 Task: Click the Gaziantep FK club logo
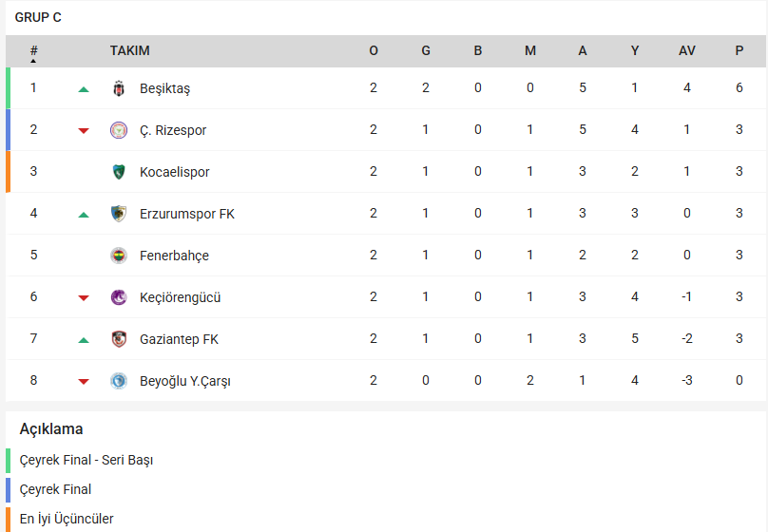click(x=118, y=339)
